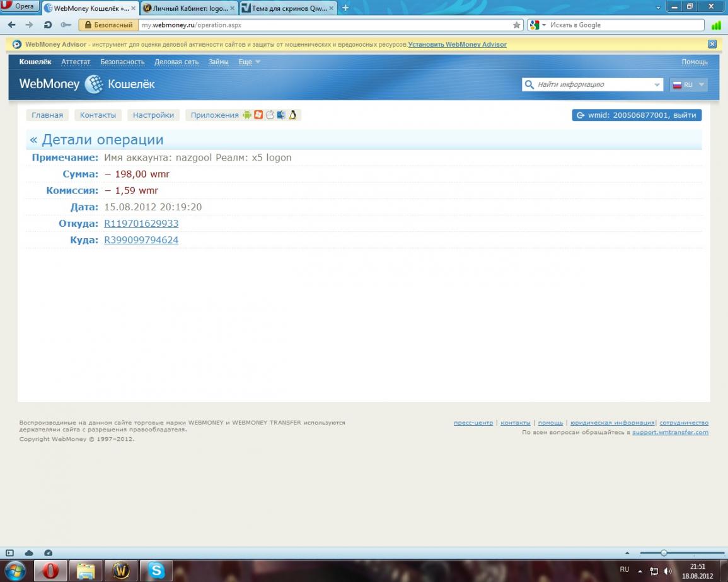The width and height of the screenshot is (728, 582).
Task: Toggle Opera Turbo in the status bar
Action: pos(48,553)
